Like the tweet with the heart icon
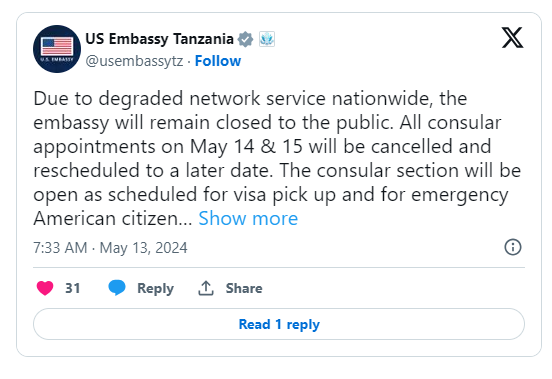552x379 pixels. [45, 288]
